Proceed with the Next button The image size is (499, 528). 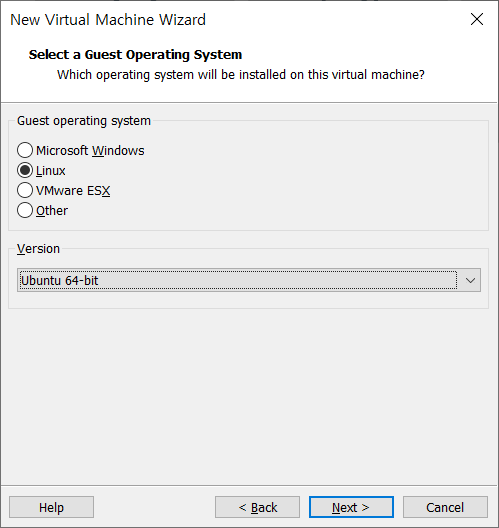point(351,507)
